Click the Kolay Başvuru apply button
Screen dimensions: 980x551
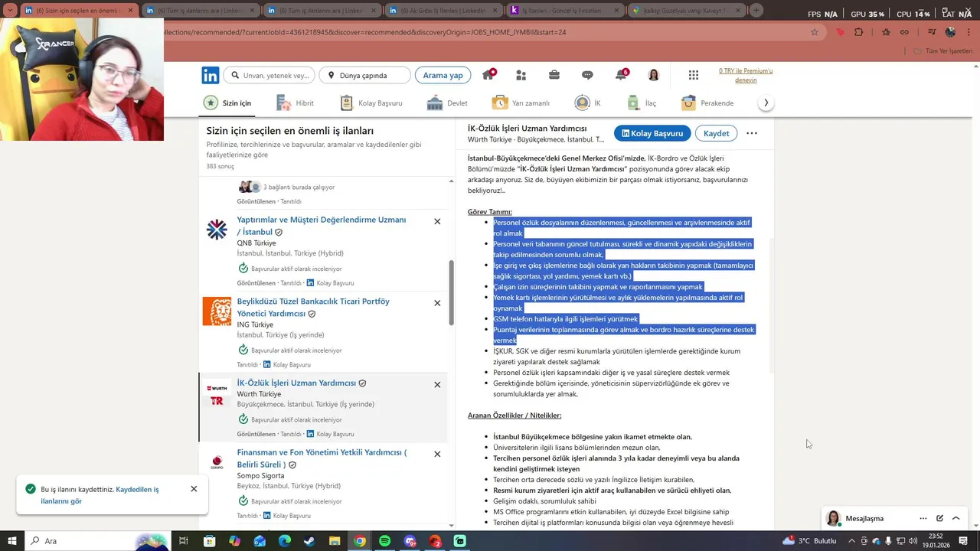click(652, 133)
